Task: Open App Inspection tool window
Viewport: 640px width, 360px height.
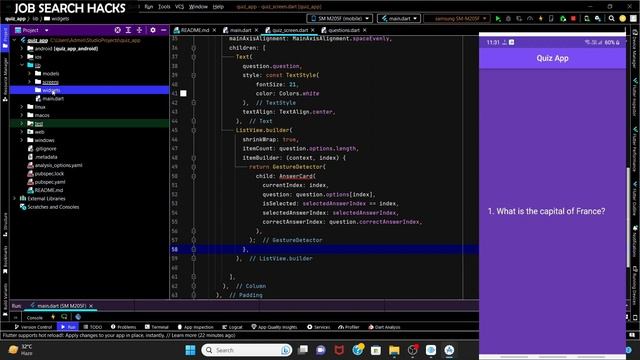Action: tap(195, 327)
